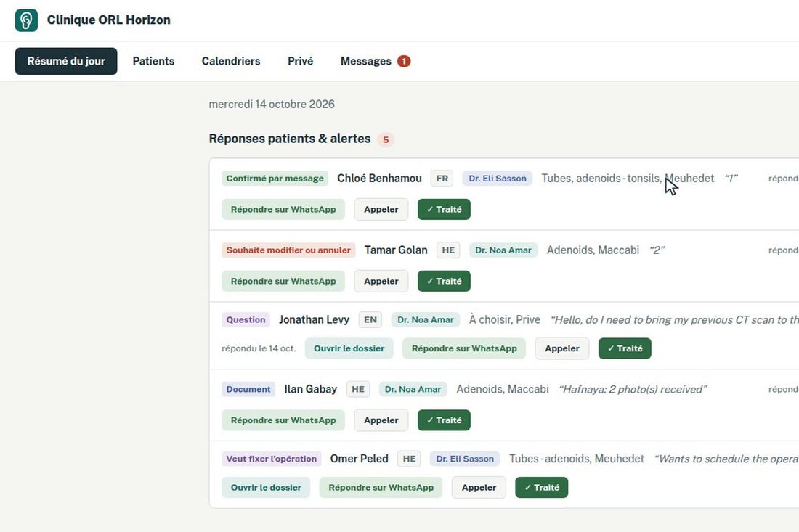Call Jonathan Levy with Appeler
799x532 pixels.
point(562,348)
